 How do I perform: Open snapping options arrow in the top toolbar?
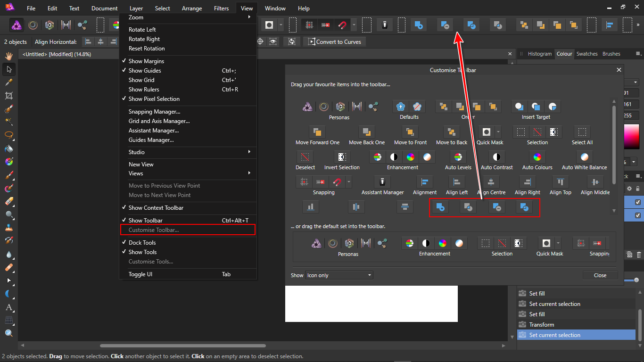pos(354,25)
